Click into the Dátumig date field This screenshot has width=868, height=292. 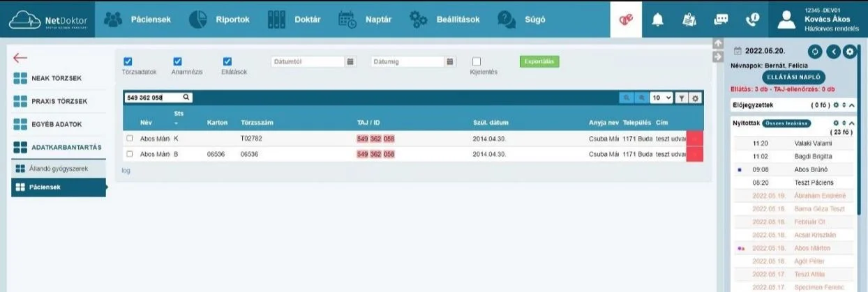[x=407, y=61]
